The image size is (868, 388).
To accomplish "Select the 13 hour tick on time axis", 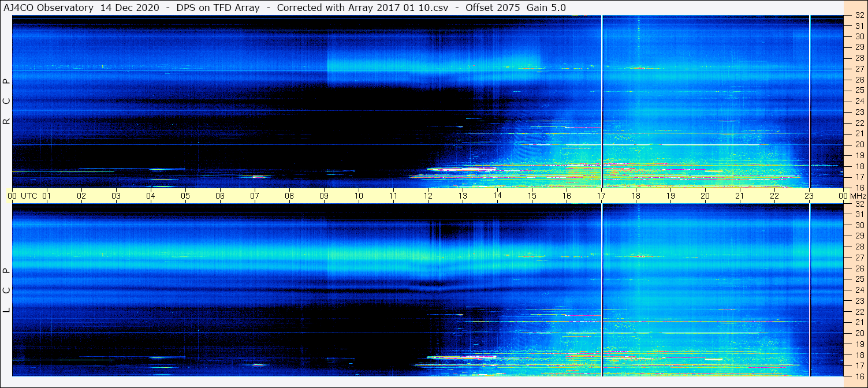I will (x=463, y=196).
